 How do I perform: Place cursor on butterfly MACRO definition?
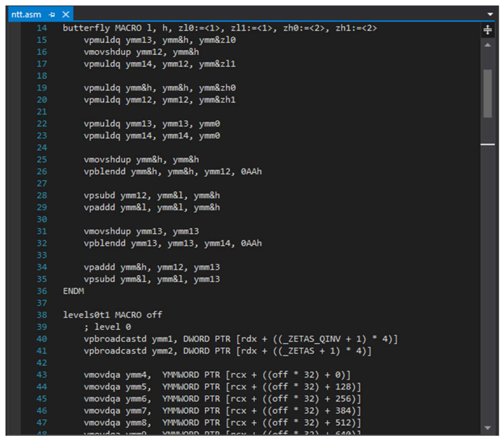point(220,28)
